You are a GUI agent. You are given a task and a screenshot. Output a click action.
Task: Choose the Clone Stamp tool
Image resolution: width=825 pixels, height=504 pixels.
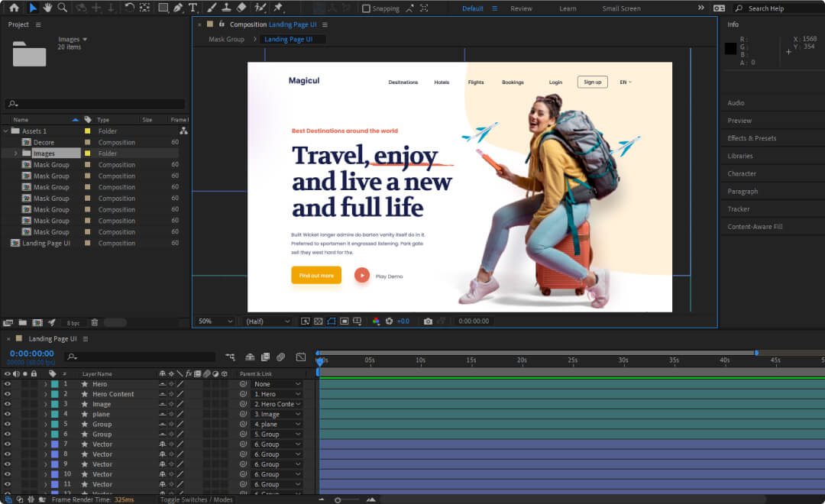pos(226,8)
